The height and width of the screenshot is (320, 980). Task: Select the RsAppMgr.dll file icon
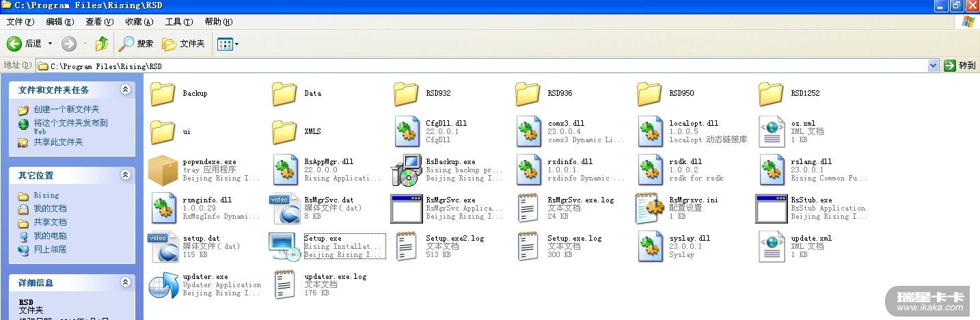[x=286, y=170]
